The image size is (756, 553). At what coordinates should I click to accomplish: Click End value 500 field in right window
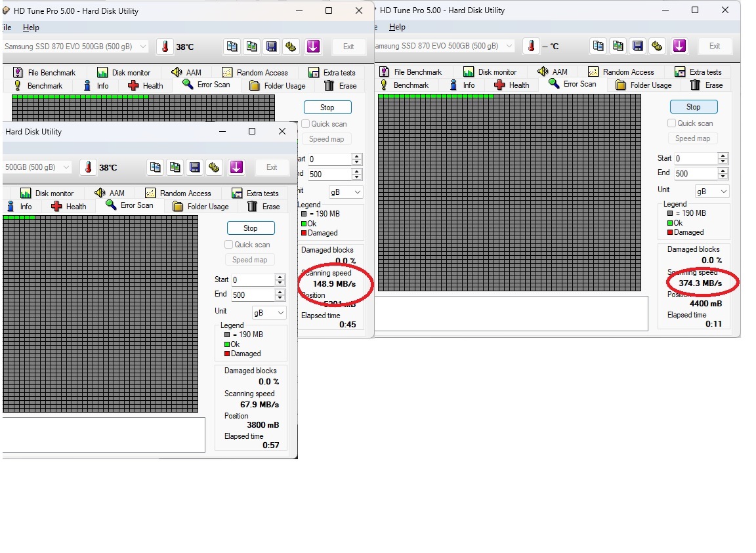tap(696, 173)
